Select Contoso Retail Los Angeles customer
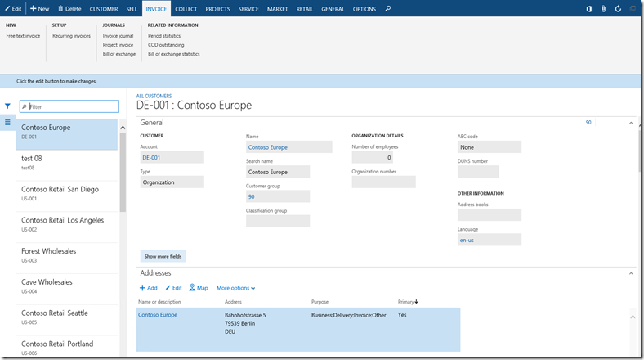Image resolution: width=644 pixels, height=360 pixels. 66,227
